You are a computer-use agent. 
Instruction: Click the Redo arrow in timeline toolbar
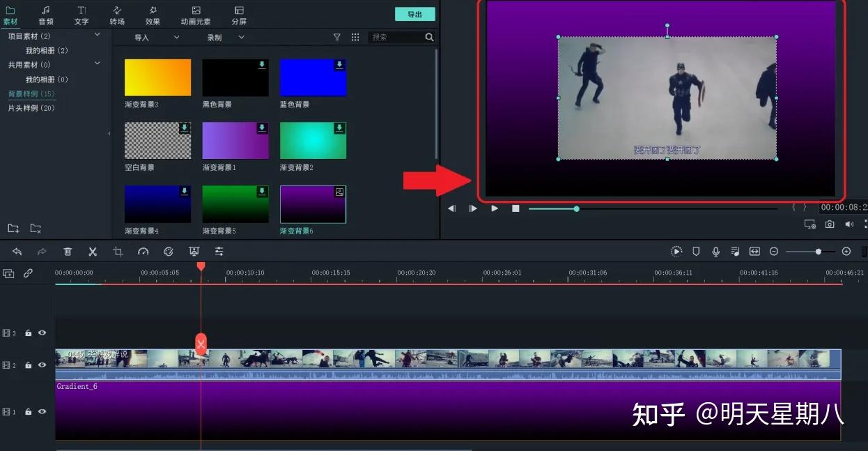click(x=42, y=252)
